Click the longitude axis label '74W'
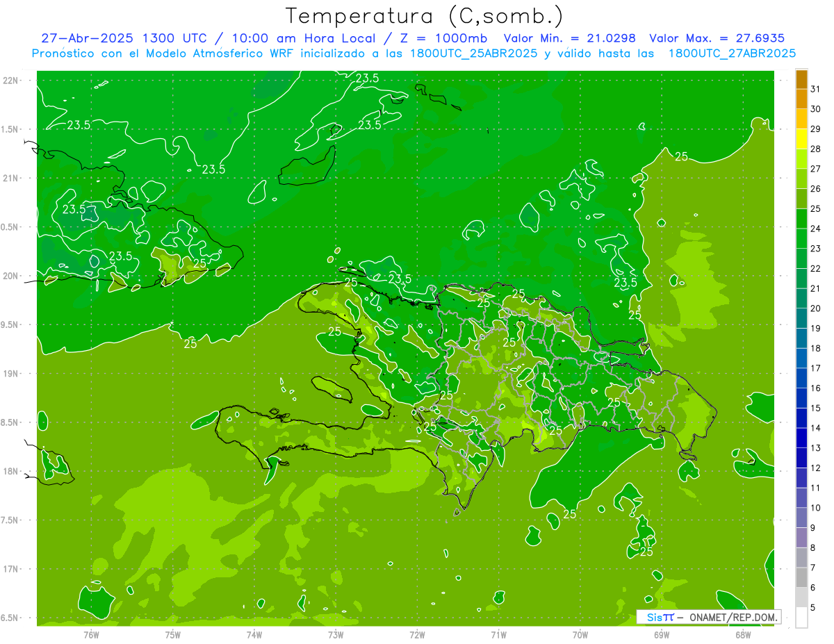 point(254,634)
